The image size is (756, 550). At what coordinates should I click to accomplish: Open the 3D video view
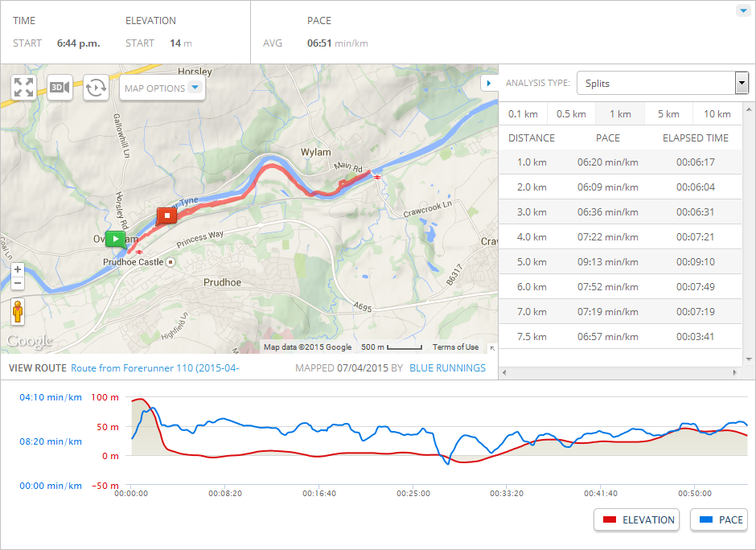[60, 88]
